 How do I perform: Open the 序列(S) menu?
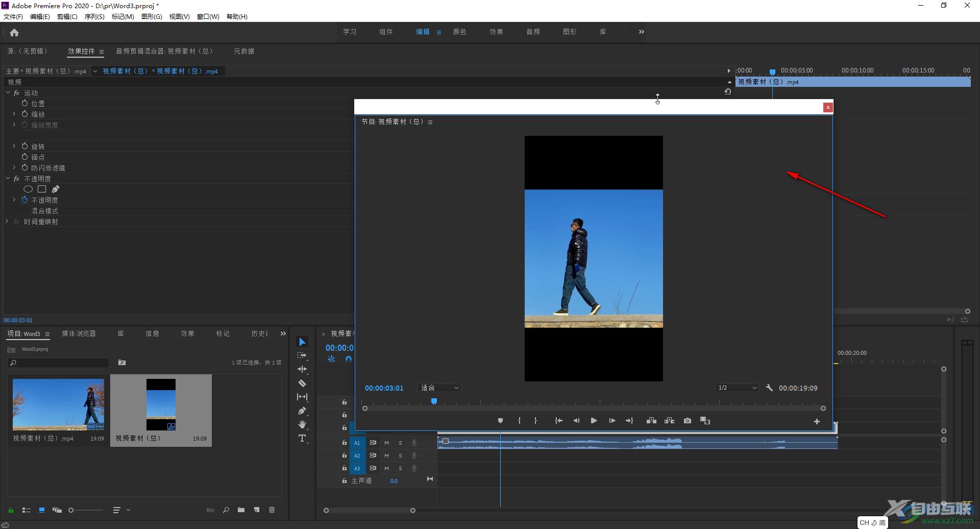pyautogui.click(x=94, y=17)
